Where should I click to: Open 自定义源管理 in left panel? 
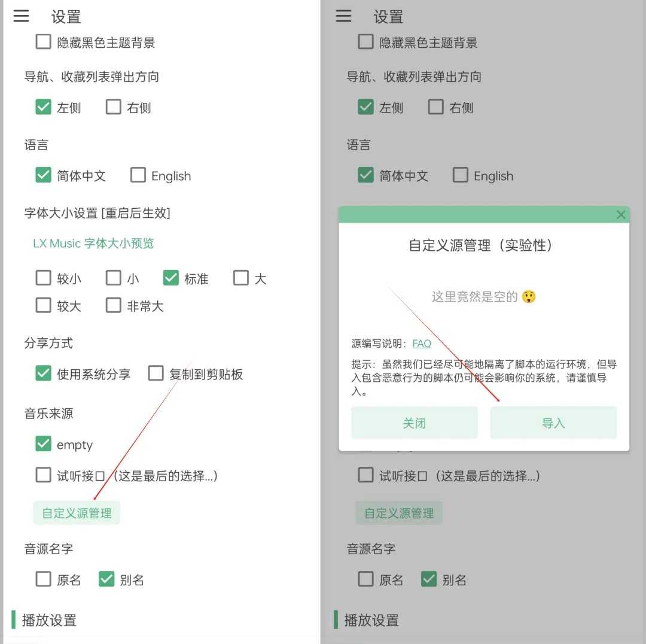[x=77, y=513]
